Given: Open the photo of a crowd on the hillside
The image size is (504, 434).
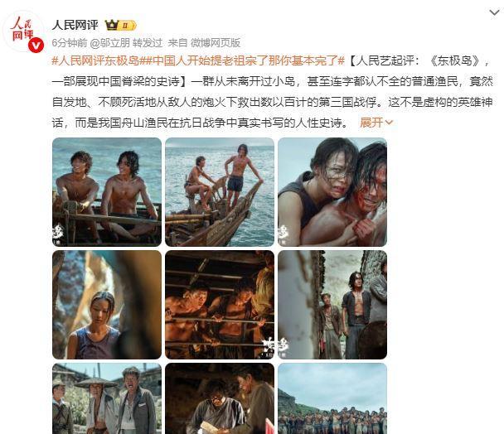Looking at the screenshot, I should pyautogui.click(x=332, y=398).
